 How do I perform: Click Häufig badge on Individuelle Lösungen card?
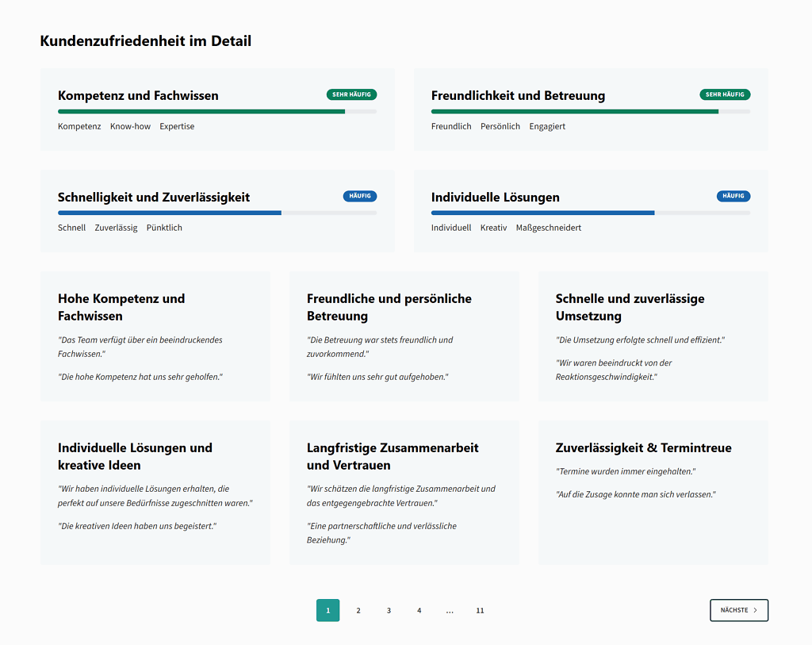coord(733,196)
